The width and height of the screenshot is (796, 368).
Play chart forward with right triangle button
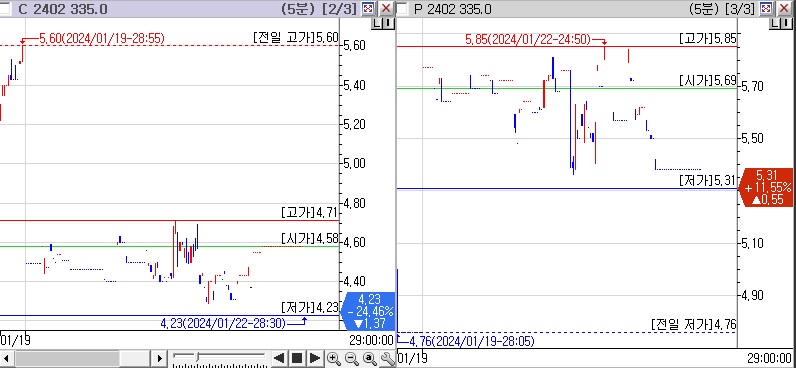(315, 358)
